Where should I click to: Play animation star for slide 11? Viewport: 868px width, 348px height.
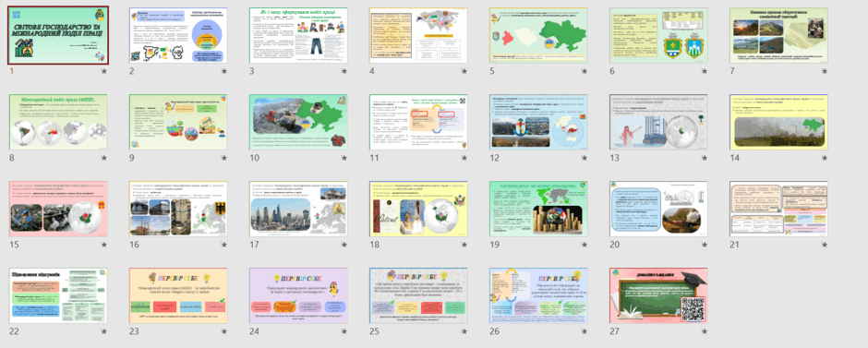[x=464, y=158]
